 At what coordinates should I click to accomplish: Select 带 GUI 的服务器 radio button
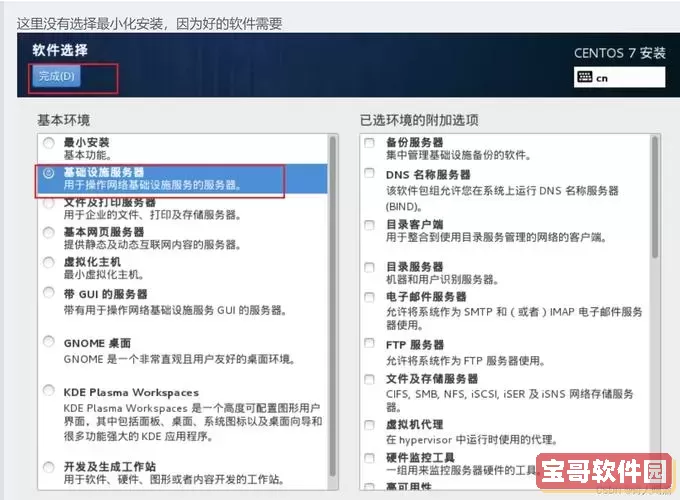(x=49, y=293)
